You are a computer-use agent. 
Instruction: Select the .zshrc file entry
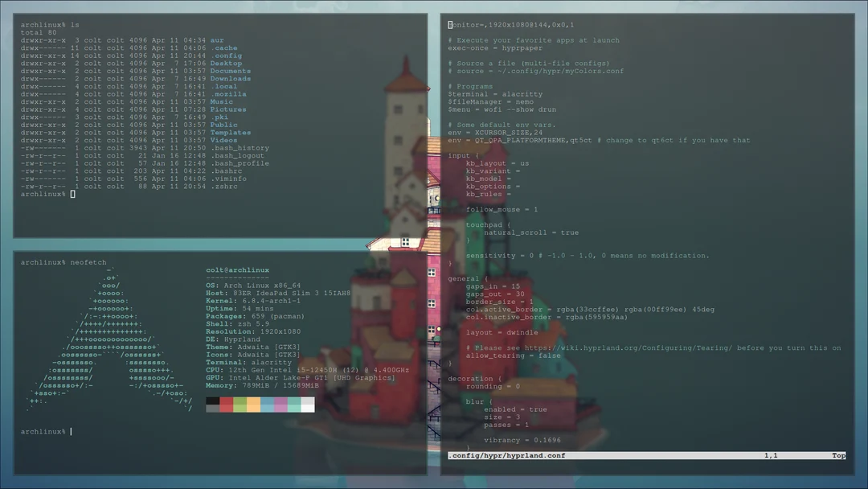click(x=224, y=186)
